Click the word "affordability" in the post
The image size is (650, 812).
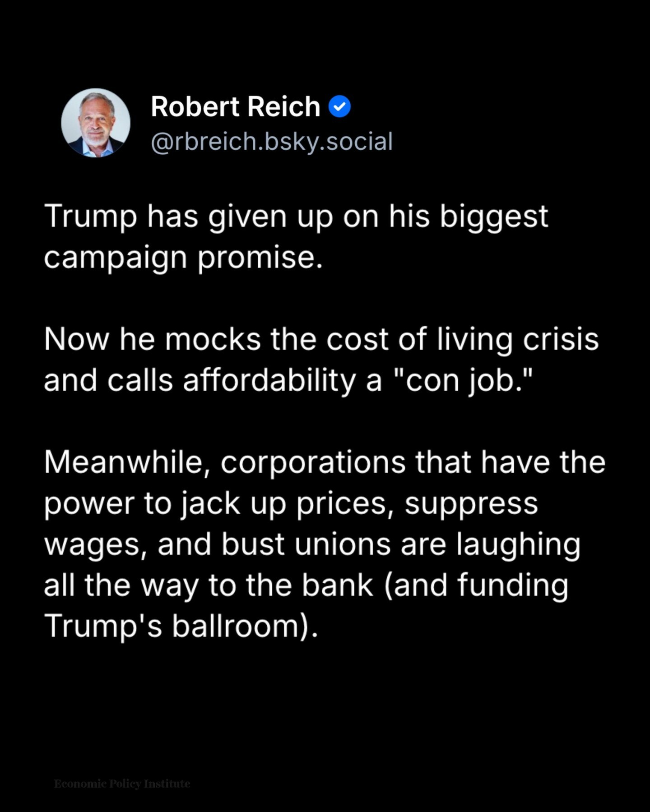[269, 380]
